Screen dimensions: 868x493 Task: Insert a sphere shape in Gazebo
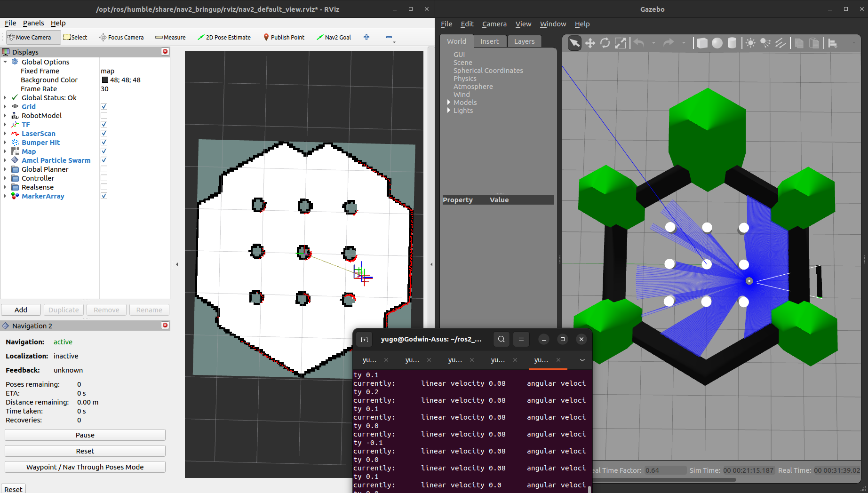717,43
